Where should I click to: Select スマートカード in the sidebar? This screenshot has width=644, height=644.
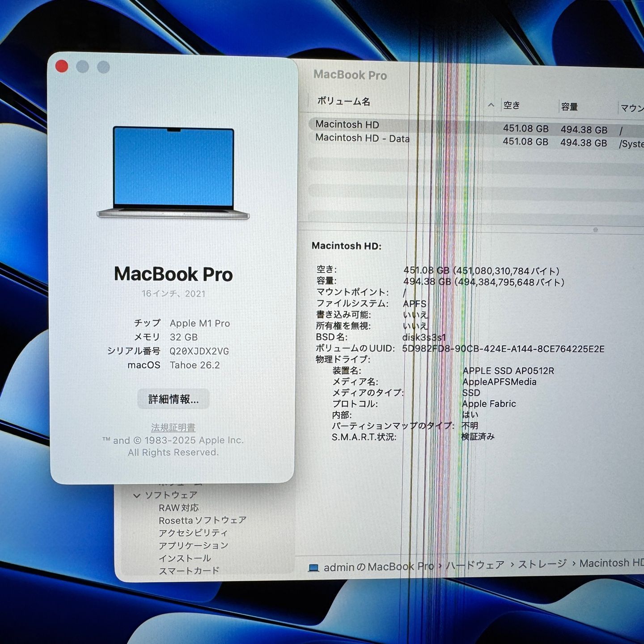point(189,571)
